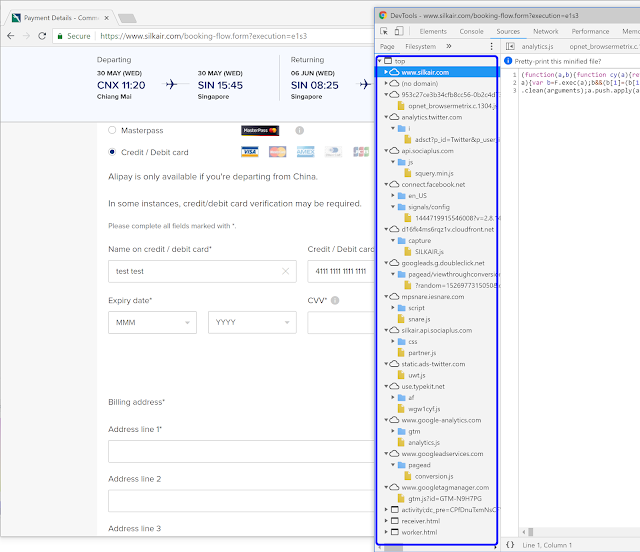Open the opnet_browsermetrix editor tab
640x552 pixels.
pyautogui.click(x=604, y=47)
